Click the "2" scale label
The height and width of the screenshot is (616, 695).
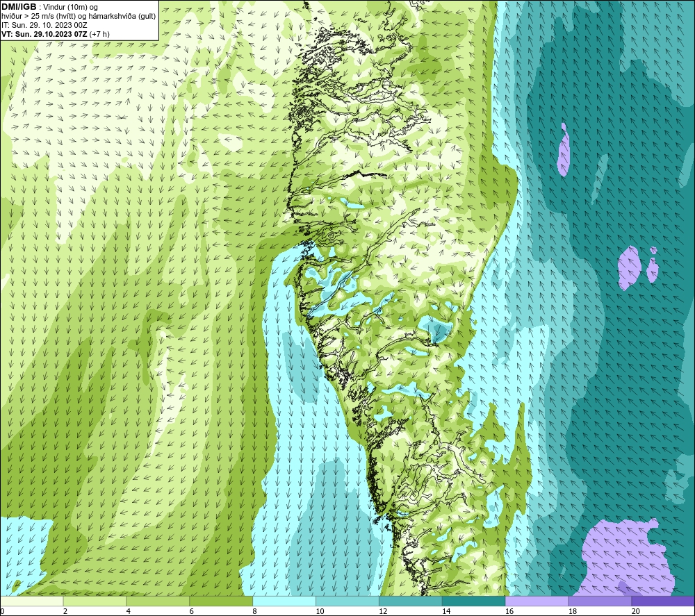coord(65,611)
